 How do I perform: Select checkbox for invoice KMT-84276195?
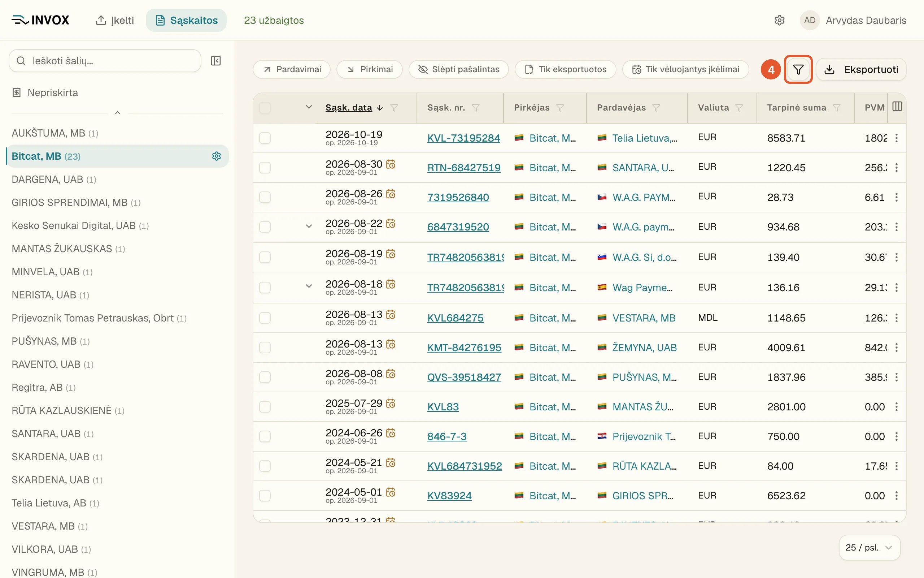tap(265, 348)
